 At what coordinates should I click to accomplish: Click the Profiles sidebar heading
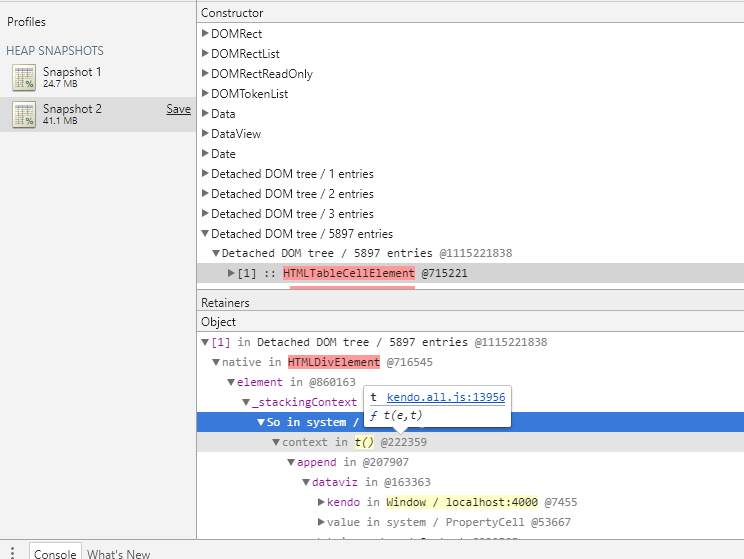tap(27, 22)
